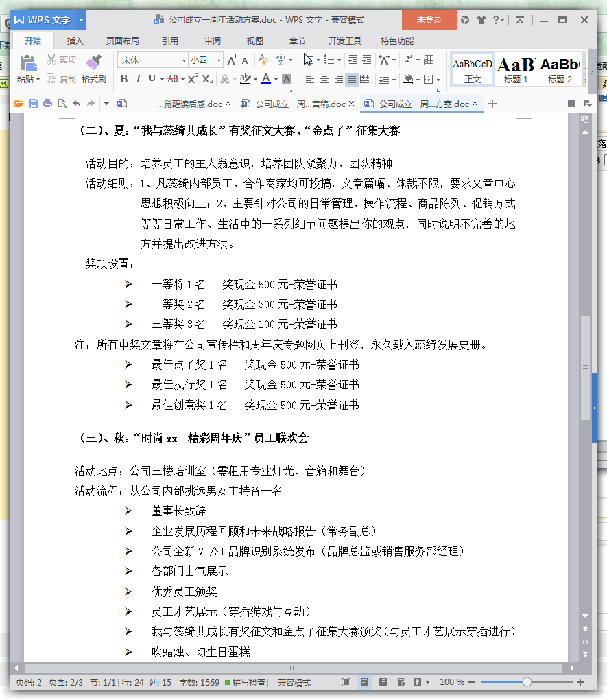This screenshot has height=700, width=607.
Task: Toggle justified alignment
Action: tap(352, 80)
